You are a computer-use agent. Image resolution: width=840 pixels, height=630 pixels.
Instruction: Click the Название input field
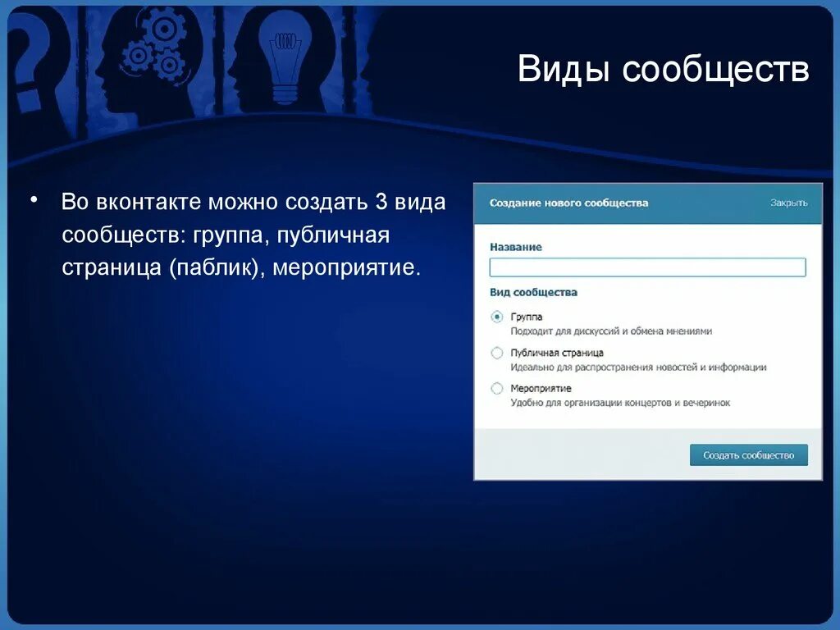647,267
